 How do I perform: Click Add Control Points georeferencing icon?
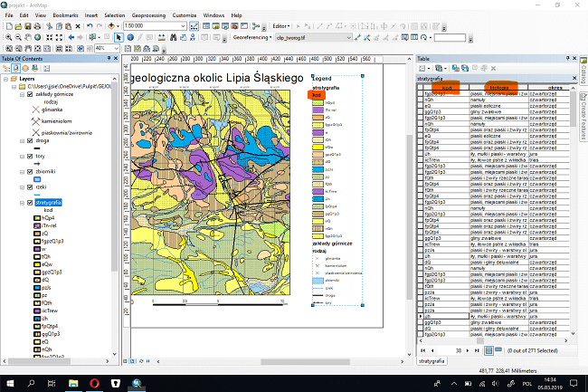357,37
